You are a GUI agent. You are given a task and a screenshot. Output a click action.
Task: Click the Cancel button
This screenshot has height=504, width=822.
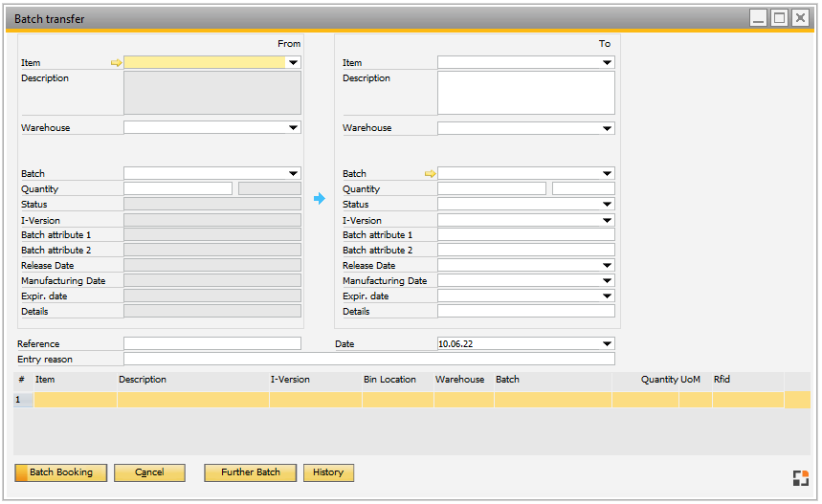pos(149,472)
